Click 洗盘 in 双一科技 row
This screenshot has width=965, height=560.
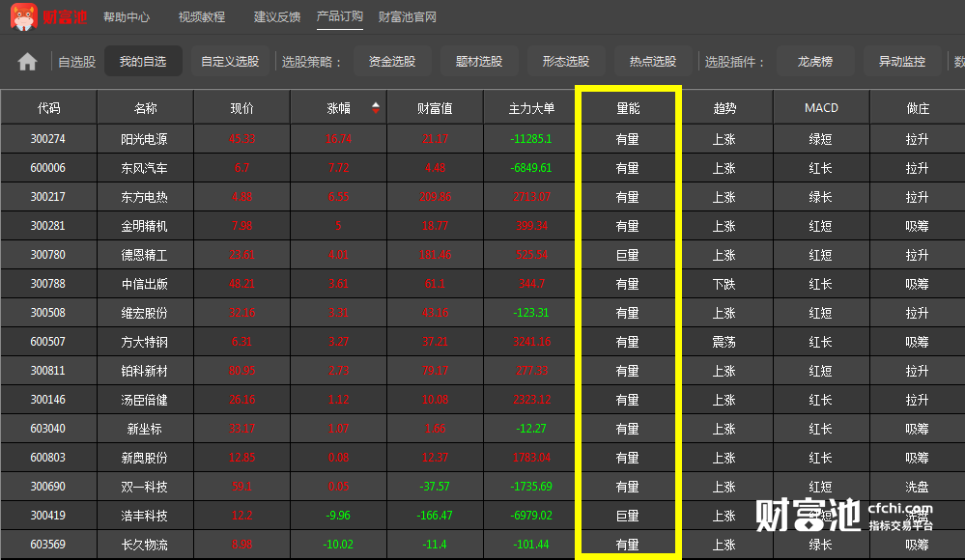[917, 487]
